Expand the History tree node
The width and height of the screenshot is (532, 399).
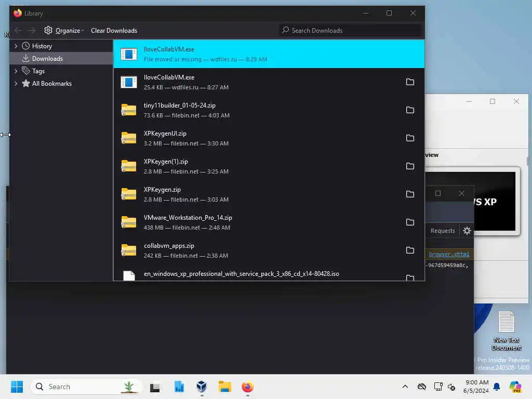pos(16,46)
